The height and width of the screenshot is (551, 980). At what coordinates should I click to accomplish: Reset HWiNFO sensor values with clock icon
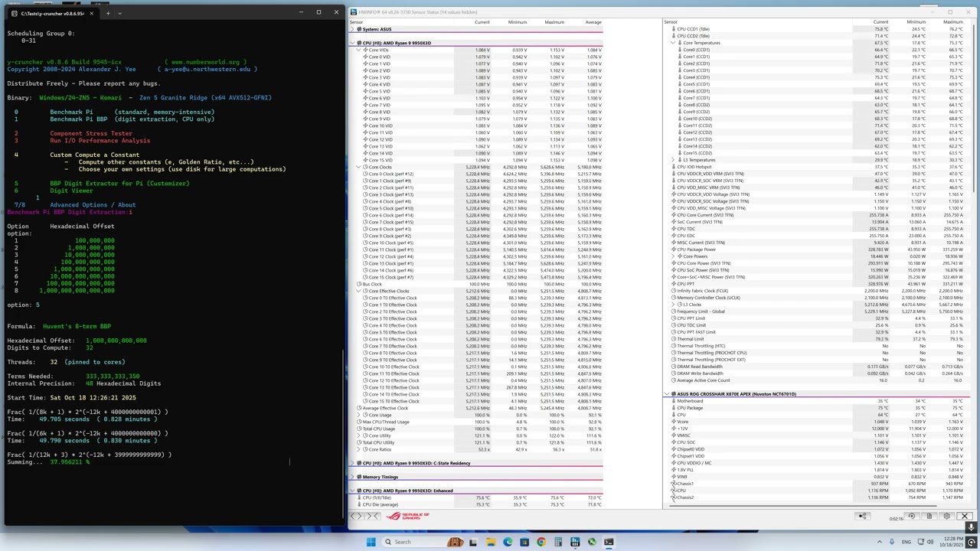(x=911, y=516)
